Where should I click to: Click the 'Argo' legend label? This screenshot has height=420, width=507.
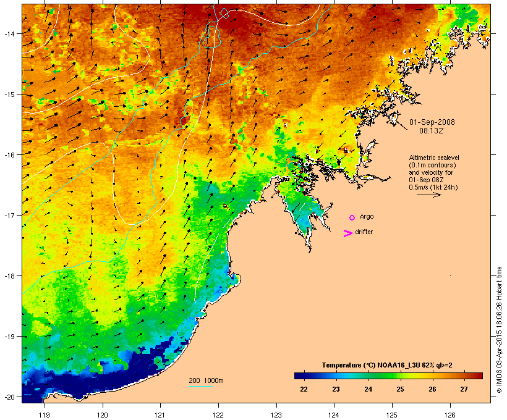(367, 216)
